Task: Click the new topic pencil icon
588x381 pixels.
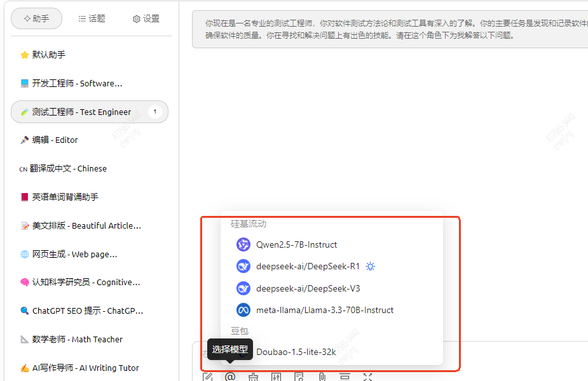Action: pyautogui.click(x=207, y=377)
